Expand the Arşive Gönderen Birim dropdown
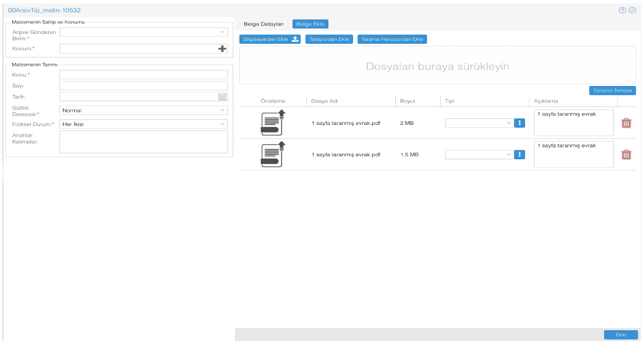Image resolution: width=644 pixels, height=346 pixels. click(x=144, y=32)
